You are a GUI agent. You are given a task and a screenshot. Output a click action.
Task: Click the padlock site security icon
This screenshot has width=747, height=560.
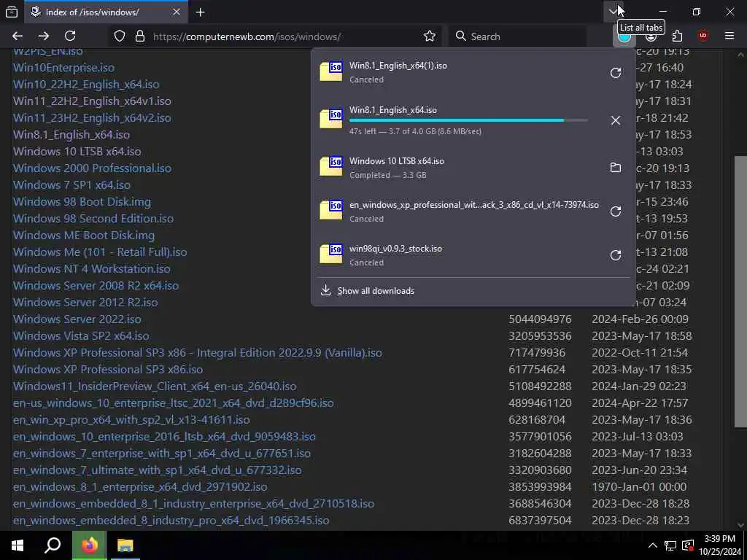[x=139, y=36]
